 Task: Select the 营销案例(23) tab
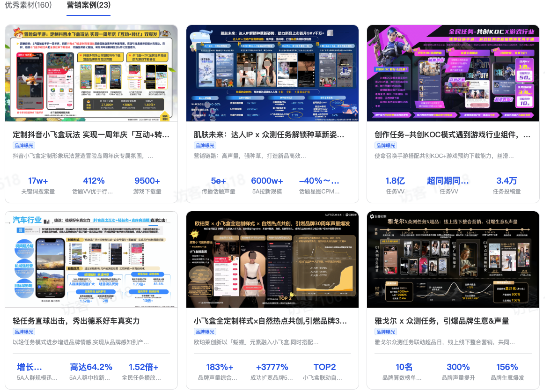pyautogui.click(x=89, y=5)
